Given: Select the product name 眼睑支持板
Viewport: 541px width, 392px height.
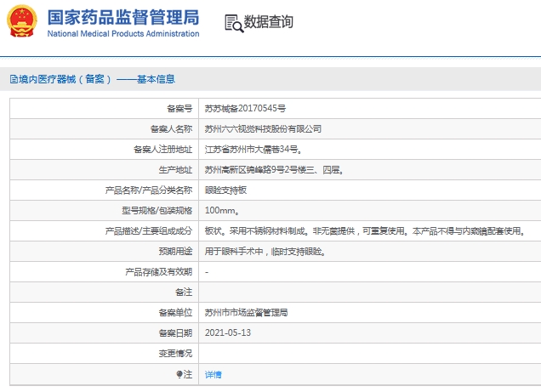Looking at the screenshot, I should coord(225,190).
